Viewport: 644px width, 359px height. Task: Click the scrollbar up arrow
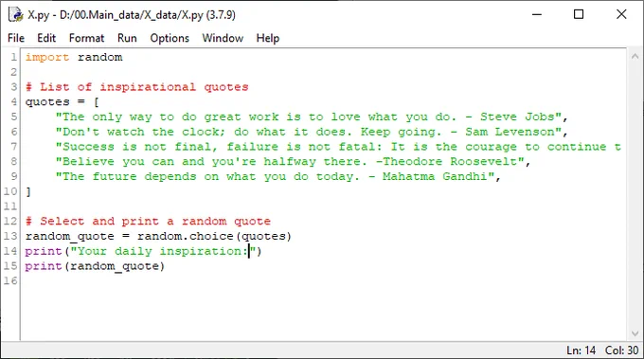(x=635, y=57)
